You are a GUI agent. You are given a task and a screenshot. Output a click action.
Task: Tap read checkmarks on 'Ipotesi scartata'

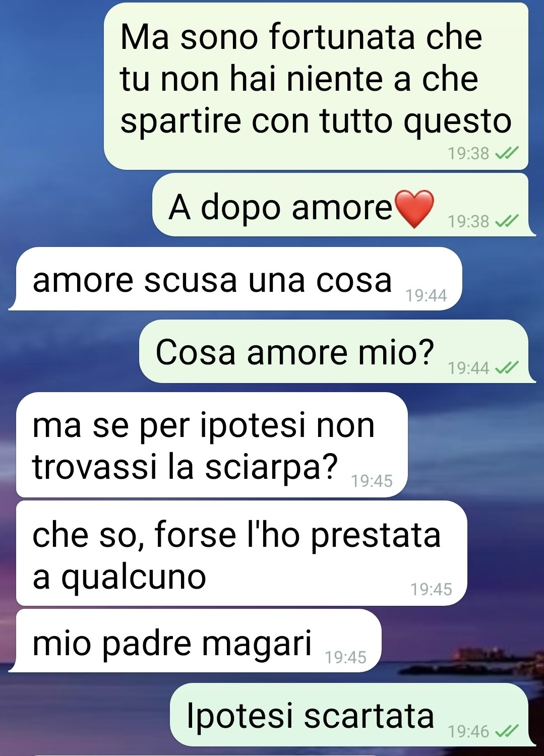[506, 731]
